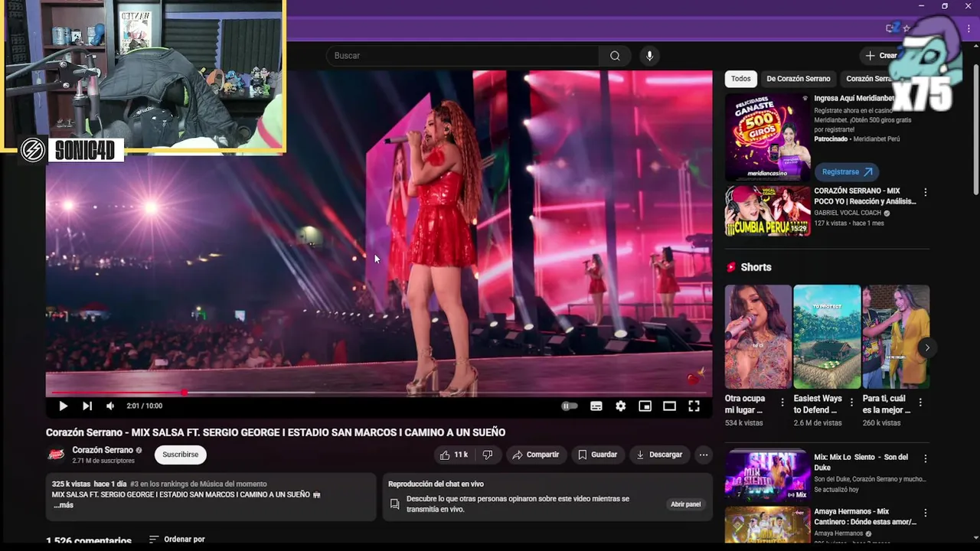Screen dimensions: 980x551
Task: Expand description with ...más
Action: (x=64, y=505)
